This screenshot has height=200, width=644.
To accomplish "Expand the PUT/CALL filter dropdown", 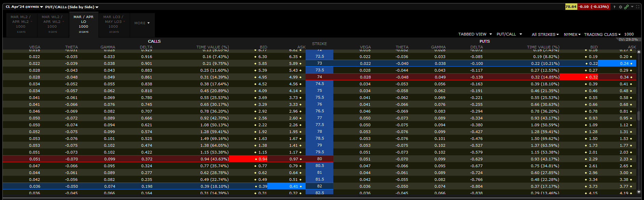I will click(x=509, y=34).
